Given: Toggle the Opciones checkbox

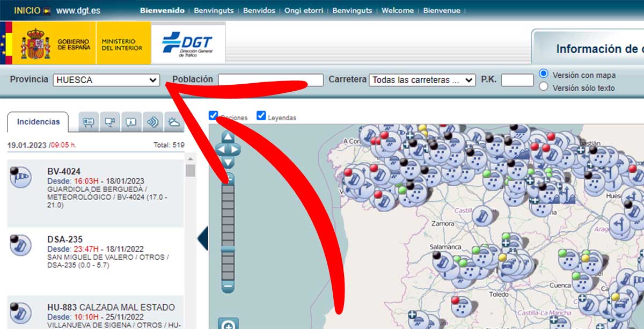Looking at the screenshot, I should tap(214, 115).
